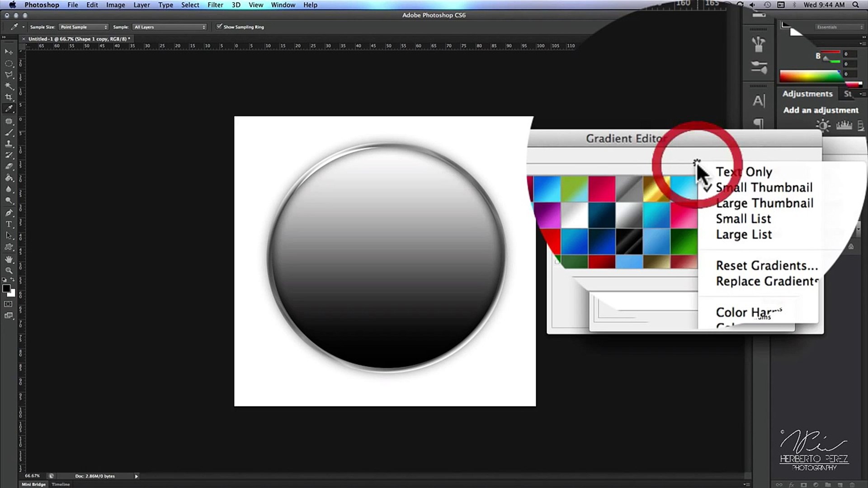868x488 pixels.
Task: Select the Hand tool
Action: coord(9,259)
